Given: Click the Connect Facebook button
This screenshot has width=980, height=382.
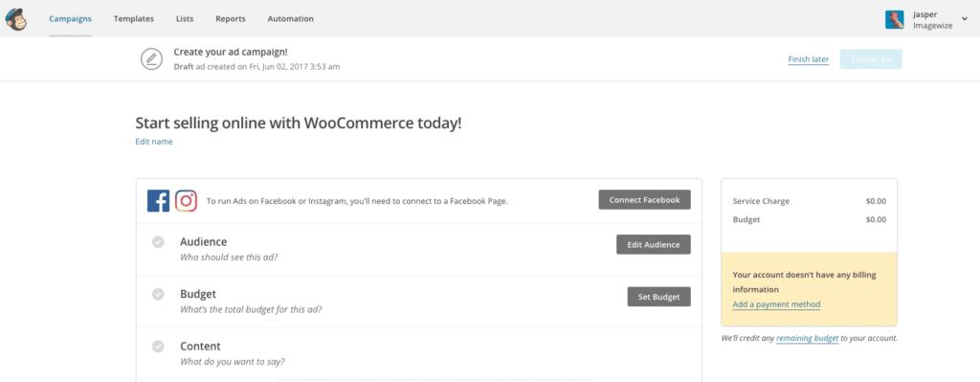Looking at the screenshot, I should [644, 199].
